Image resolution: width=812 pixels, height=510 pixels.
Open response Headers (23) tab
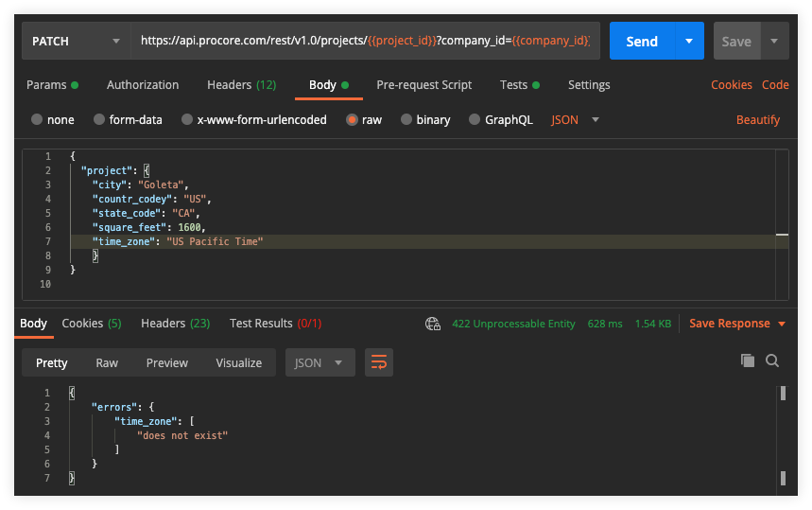[x=176, y=324]
